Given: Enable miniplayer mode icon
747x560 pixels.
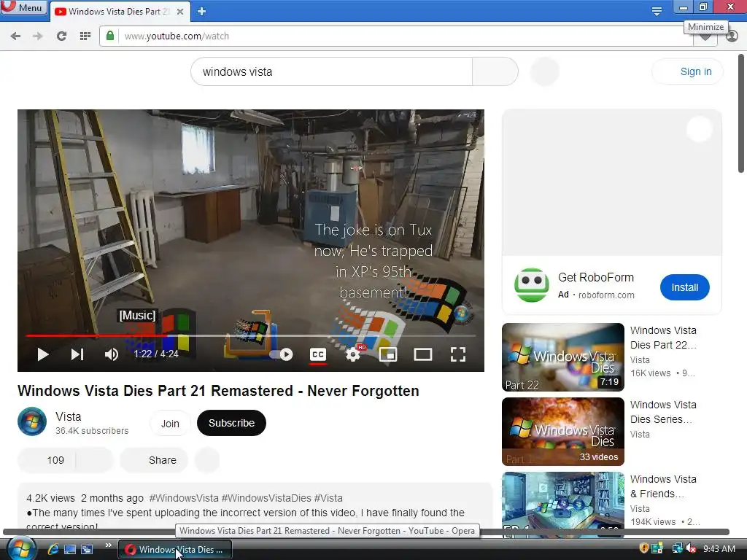Looking at the screenshot, I should (388, 354).
